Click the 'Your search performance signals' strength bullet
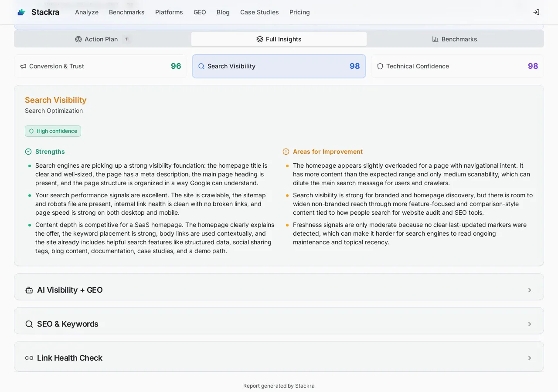The height and width of the screenshot is (392, 558). tap(151, 204)
